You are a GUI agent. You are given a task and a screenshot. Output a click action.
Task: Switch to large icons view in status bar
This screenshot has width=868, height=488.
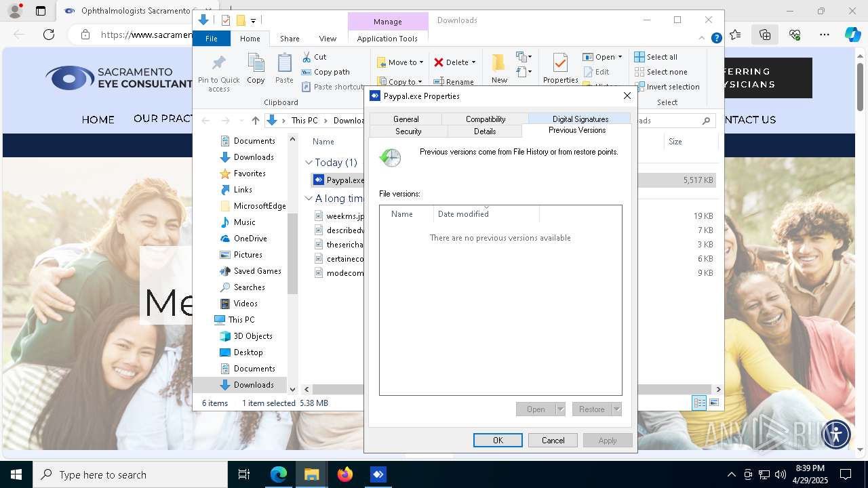coord(713,403)
